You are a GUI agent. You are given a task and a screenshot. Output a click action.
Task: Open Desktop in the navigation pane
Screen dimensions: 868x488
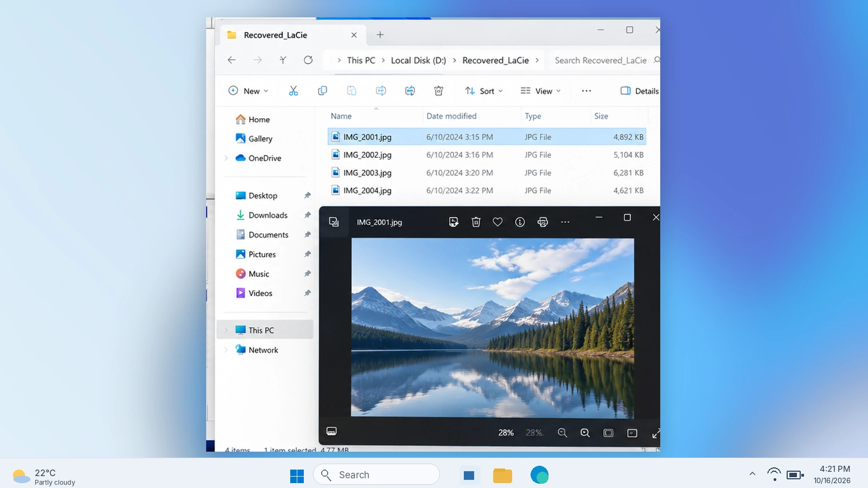pos(257,196)
